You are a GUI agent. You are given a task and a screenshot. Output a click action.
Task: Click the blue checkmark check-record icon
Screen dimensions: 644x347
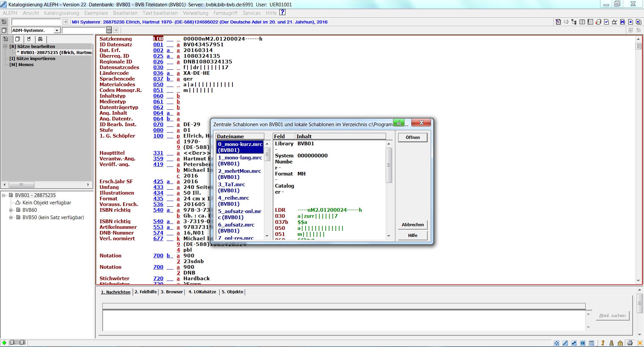click(606, 22)
